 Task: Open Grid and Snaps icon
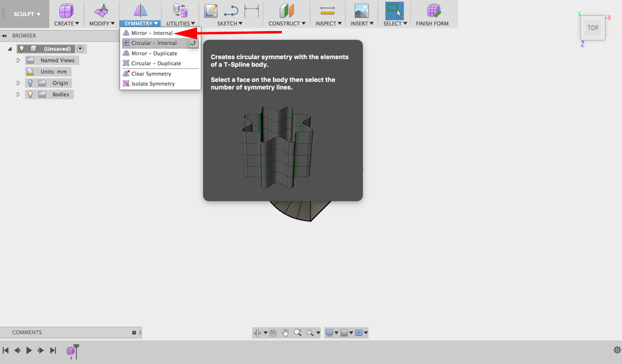tap(344, 333)
